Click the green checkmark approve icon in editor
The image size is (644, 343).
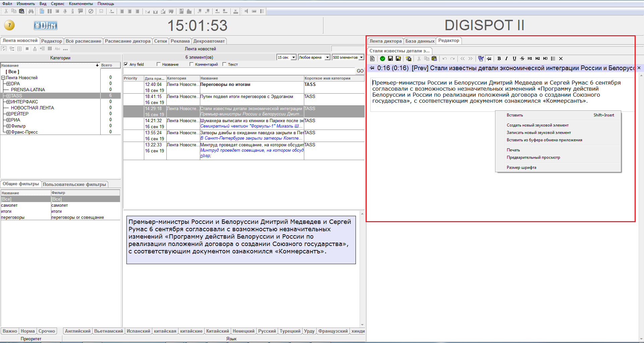tap(382, 58)
